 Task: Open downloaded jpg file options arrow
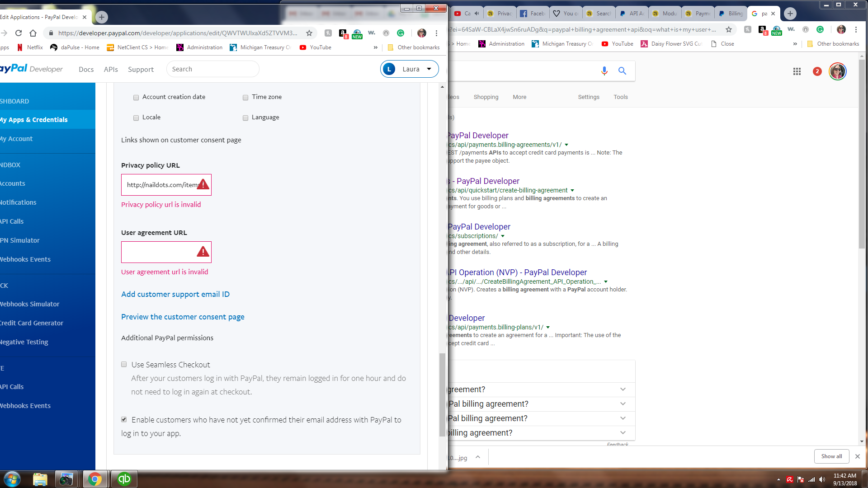coord(478,457)
